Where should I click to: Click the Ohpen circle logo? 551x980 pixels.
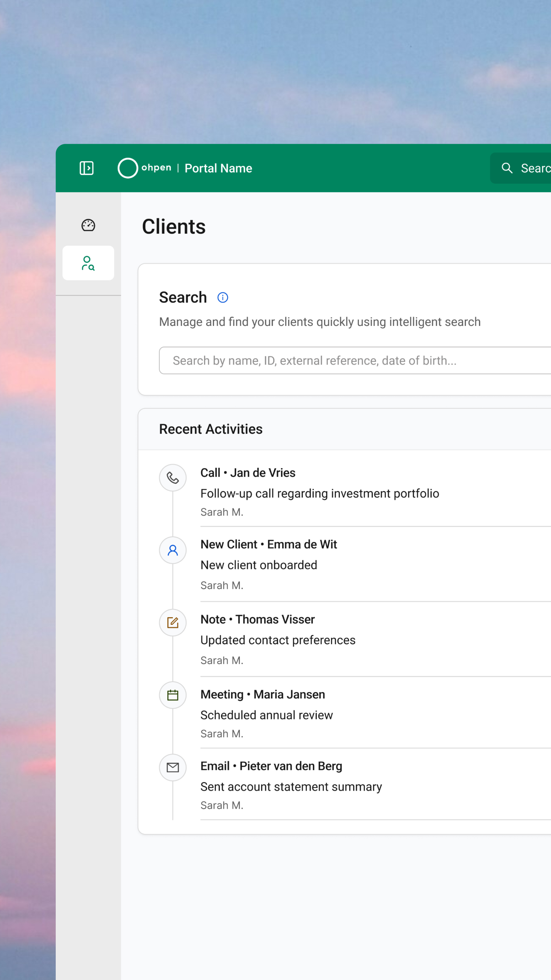[128, 168]
